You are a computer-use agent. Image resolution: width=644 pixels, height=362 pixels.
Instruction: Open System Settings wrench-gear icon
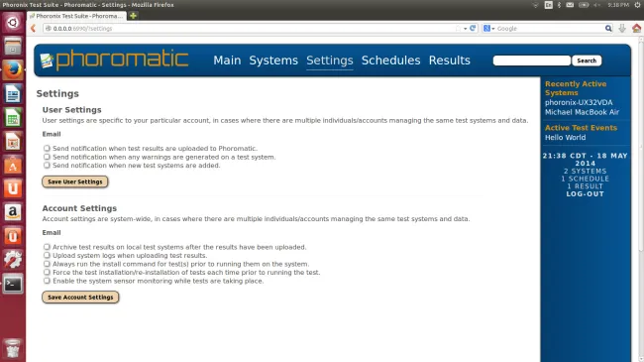(13, 260)
